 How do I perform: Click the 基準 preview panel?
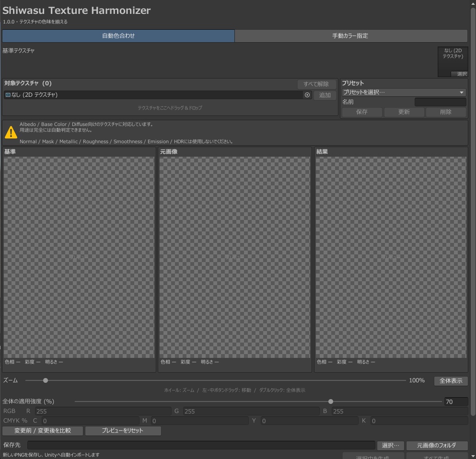point(79,257)
